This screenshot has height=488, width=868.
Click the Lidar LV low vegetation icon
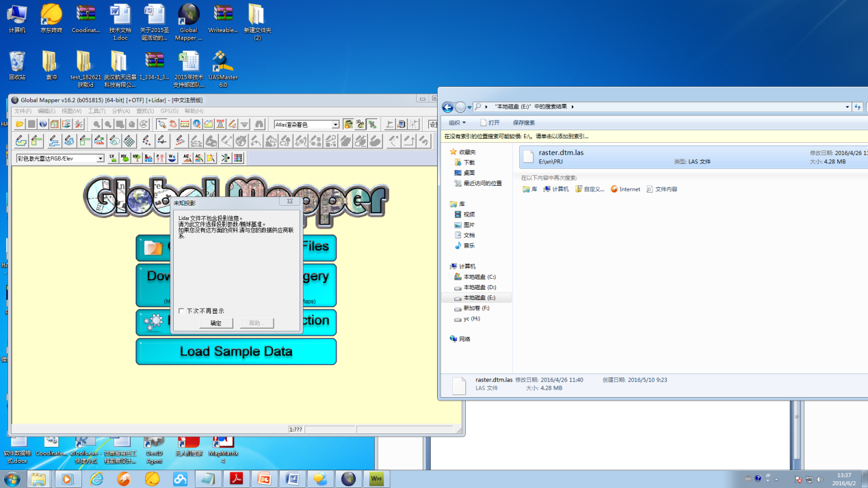tap(113, 158)
